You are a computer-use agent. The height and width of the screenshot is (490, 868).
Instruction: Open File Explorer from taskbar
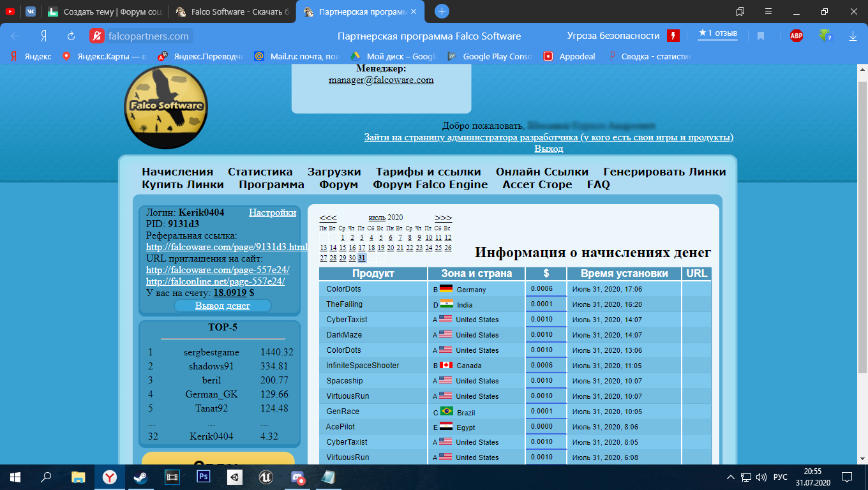[x=78, y=477]
